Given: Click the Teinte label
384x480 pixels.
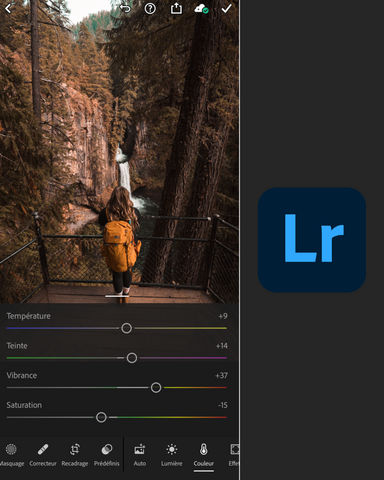Looking at the screenshot, I should tap(17, 346).
